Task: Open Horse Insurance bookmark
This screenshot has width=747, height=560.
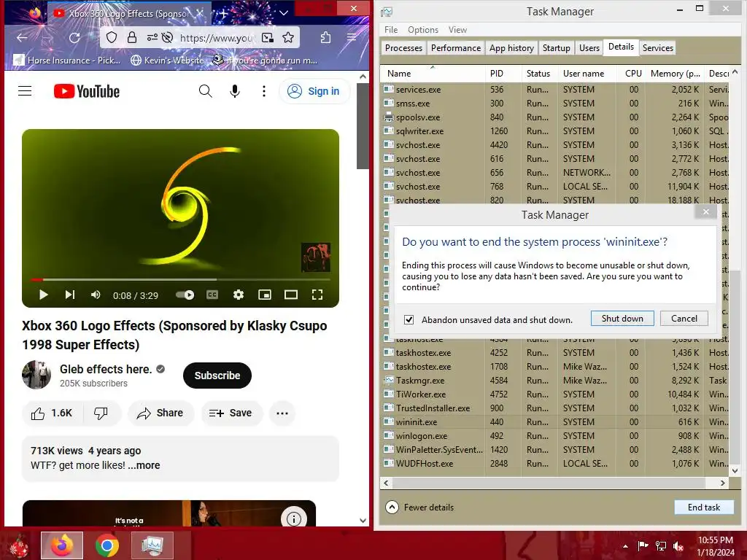Action: point(67,61)
